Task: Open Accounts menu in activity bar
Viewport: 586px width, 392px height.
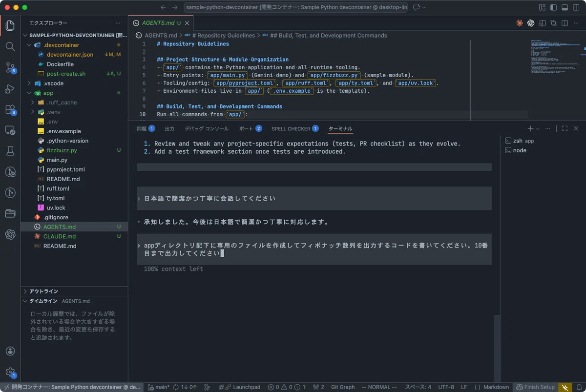Action: click(10, 351)
